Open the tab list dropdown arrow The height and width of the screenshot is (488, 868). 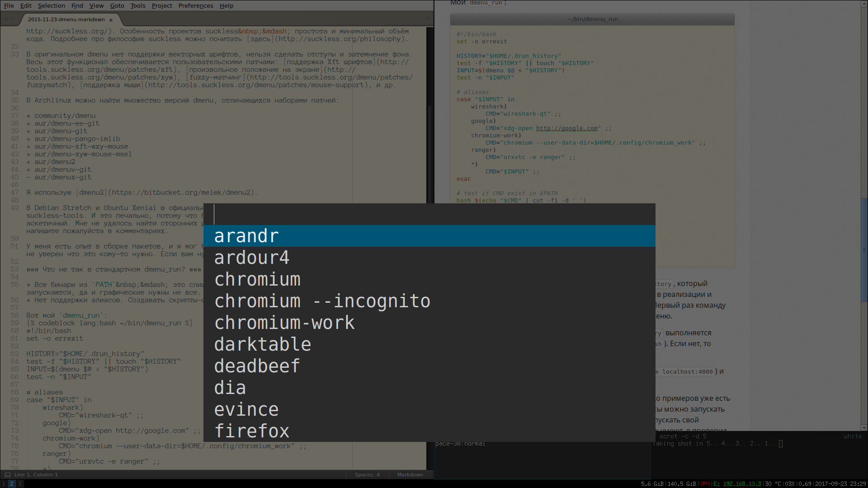(428, 19)
